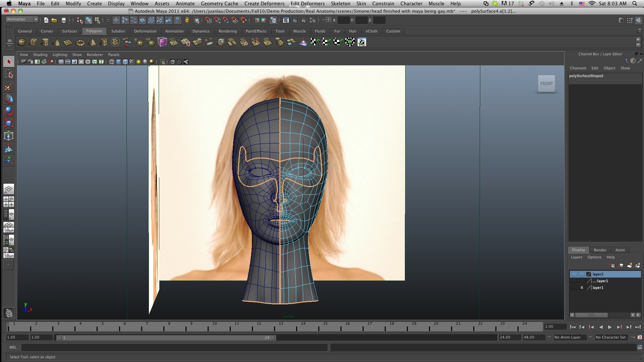
Task: Open the shelf options arrow menu
Action: tap(9, 46)
